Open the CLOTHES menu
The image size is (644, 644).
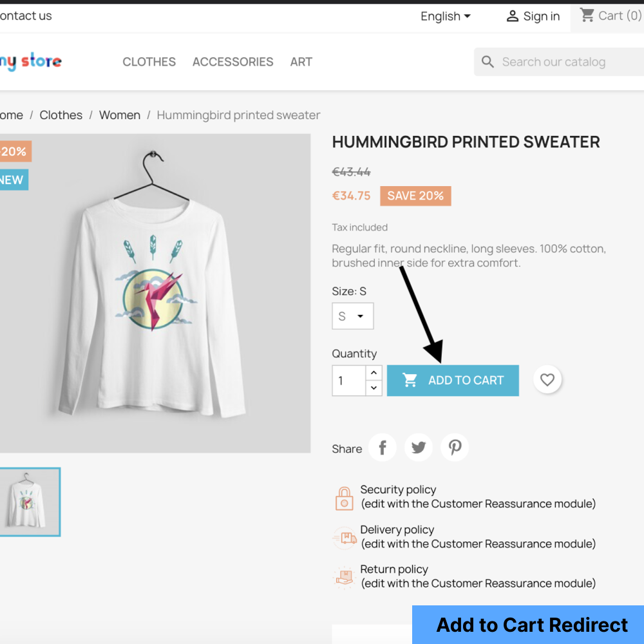(149, 62)
